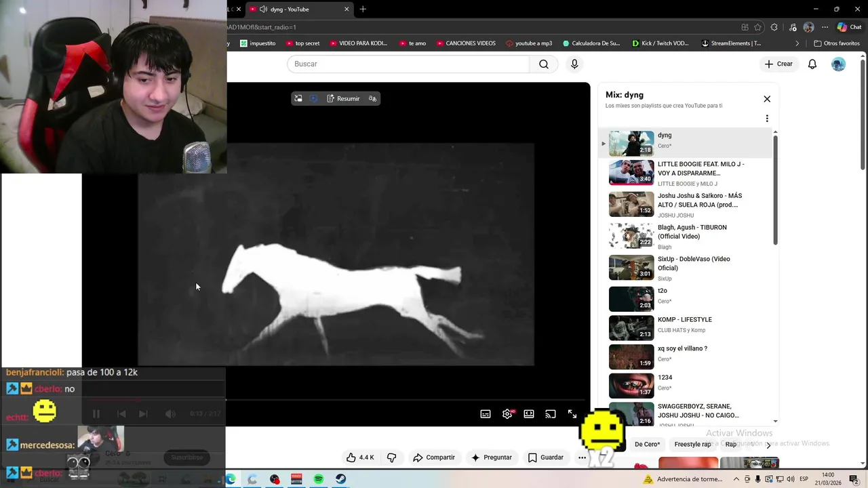
Task: Open Steam from the taskbar
Action: [x=340, y=479]
